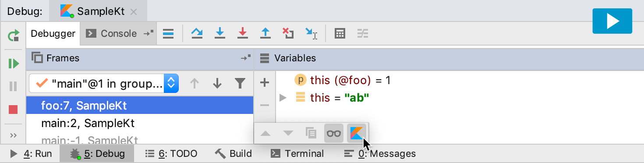
Task: Click the Step Into icon
Action: click(x=219, y=33)
